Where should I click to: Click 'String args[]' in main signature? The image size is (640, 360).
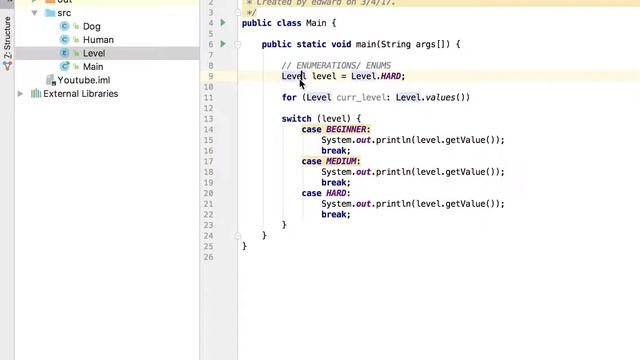[x=415, y=44]
